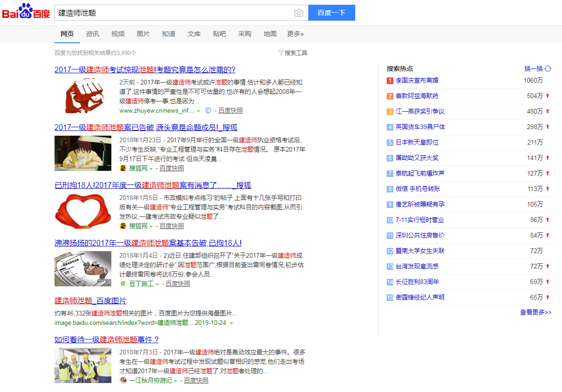Open hot topic 李国庆宣布离婚
Viewport: 562px width, 392px height.
click(x=417, y=80)
